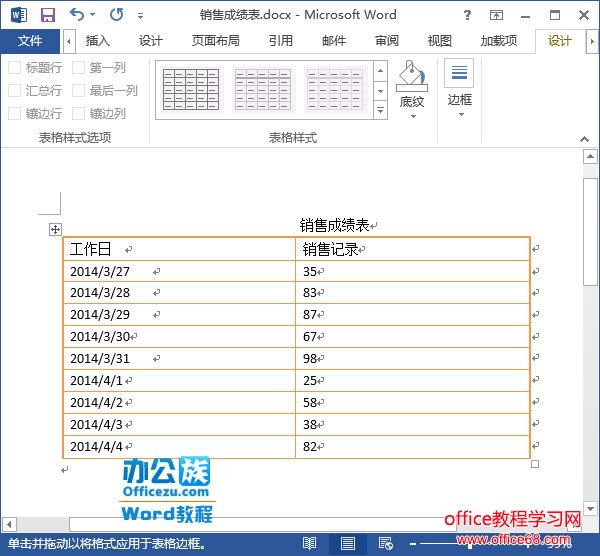Collapse the ribbon with the caret
Viewport: 600px width, 556px height.
click(x=584, y=139)
